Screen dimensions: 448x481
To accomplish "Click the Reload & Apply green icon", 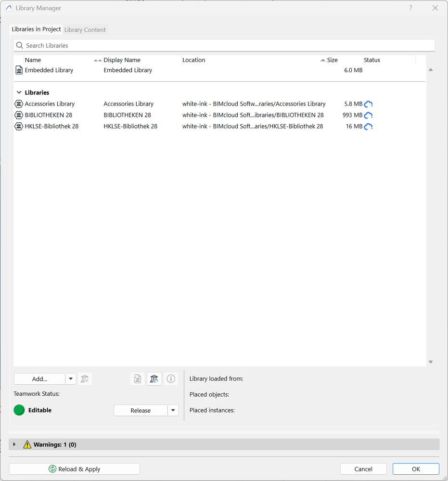I will 52,469.
